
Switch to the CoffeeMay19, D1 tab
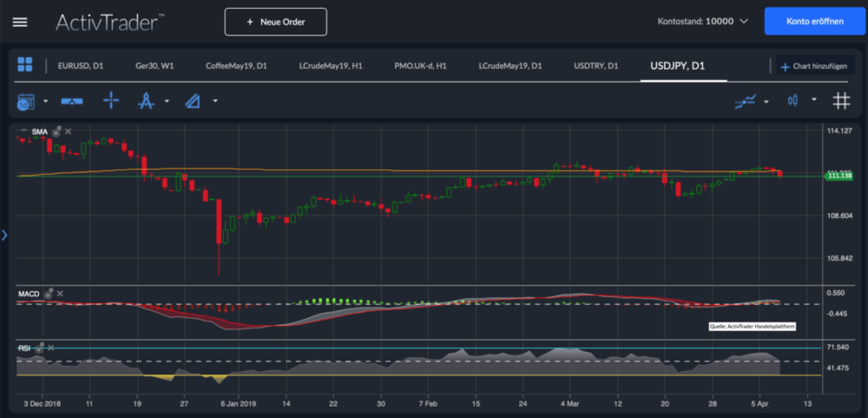(x=236, y=65)
